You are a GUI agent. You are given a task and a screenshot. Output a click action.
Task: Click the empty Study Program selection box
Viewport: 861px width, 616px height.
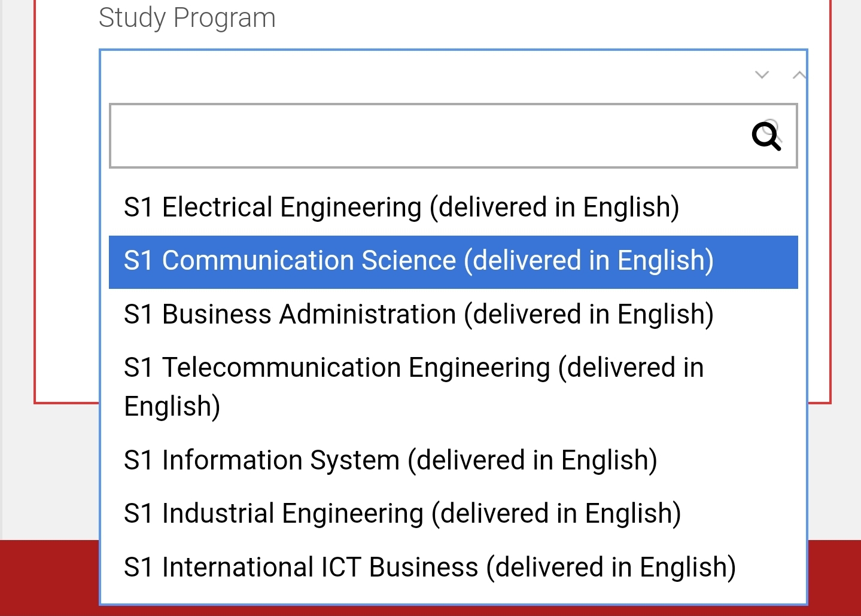point(419,75)
